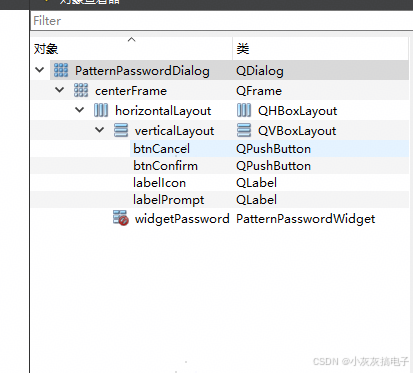413x373 pixels.
Task: Select the labelPrompt object row
Action: point(220,200)
